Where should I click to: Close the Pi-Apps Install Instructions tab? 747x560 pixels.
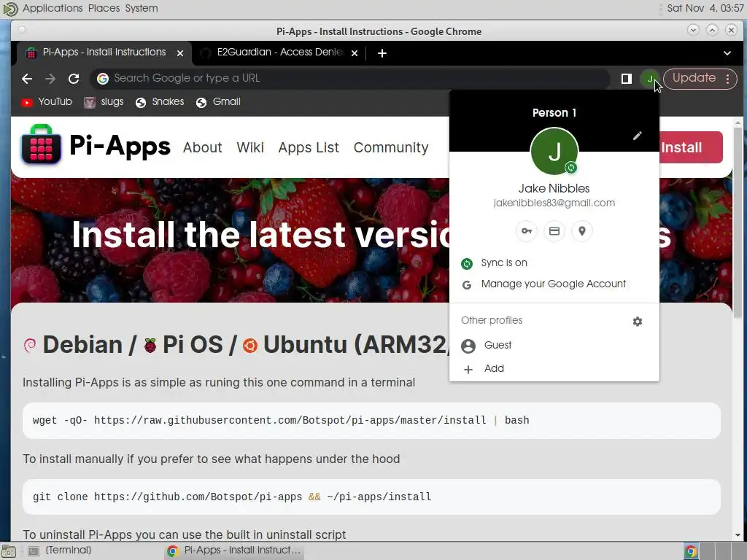point(180,53)
